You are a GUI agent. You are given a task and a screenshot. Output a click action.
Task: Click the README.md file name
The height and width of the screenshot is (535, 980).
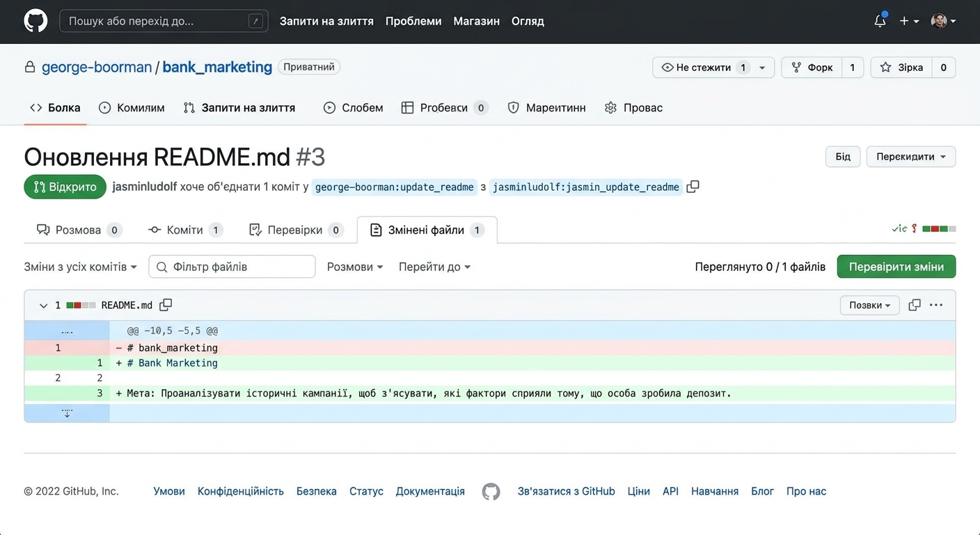[x=127, y=305]
